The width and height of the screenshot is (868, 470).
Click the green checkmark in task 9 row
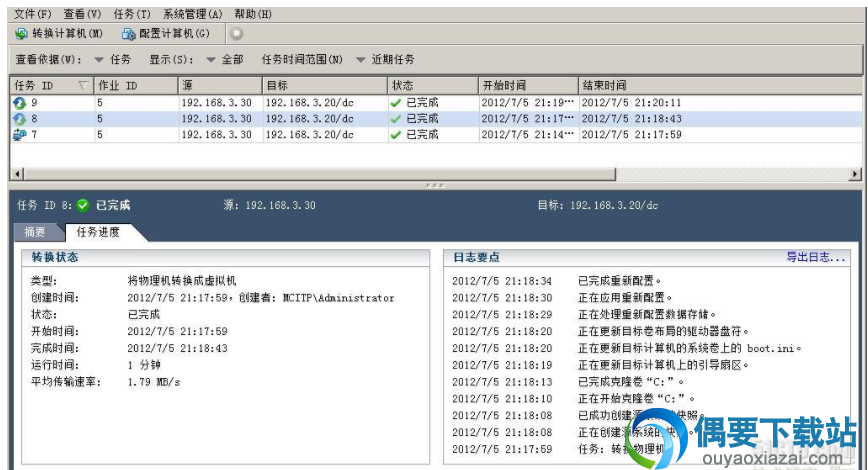click(395, 103)
